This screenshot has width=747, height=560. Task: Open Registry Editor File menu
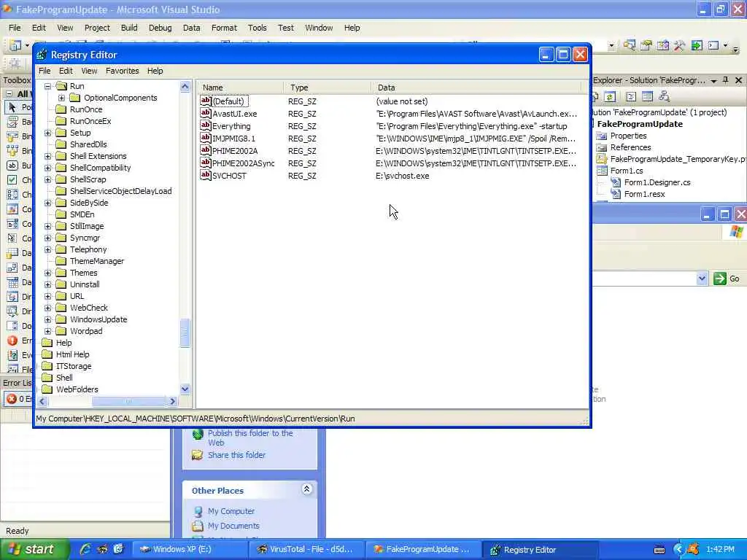(44, 71)
